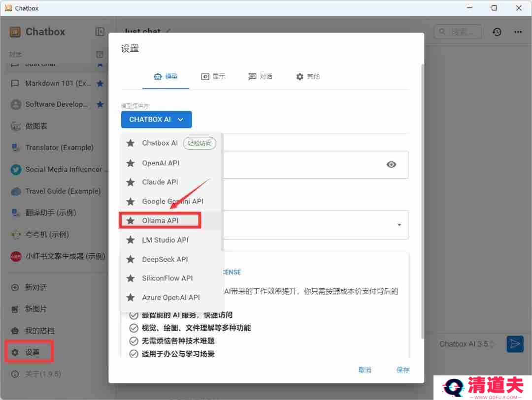Open 小红书文案生成器 conversation
Image resolution: width=532 pixels, height=400 pixels.
56,256
